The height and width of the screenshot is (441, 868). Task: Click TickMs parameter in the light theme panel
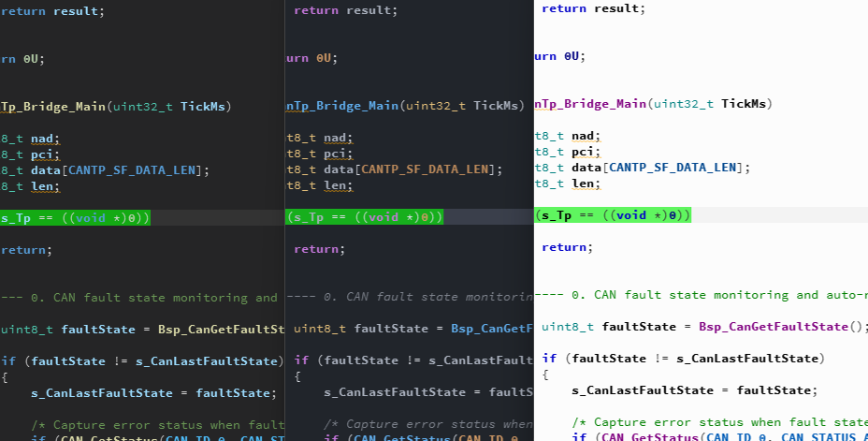743,104
